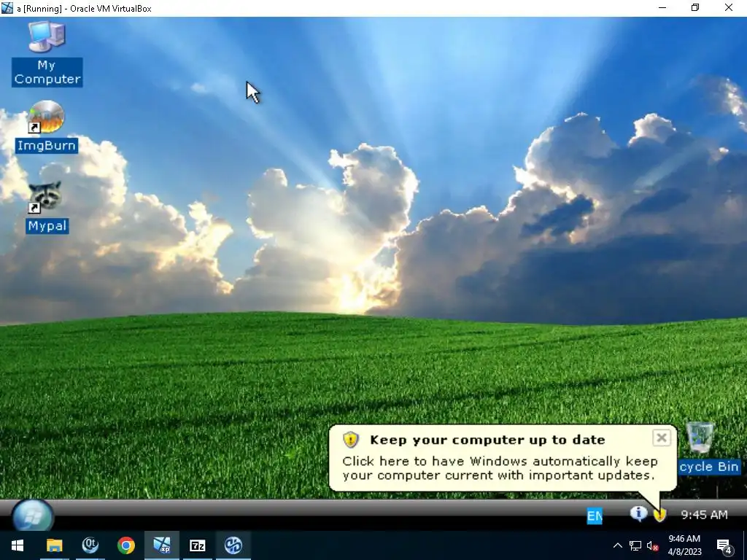Minimize the VirtualBox window
The height and width of the screenshot is (560, 747).
[x=662, y=7]
